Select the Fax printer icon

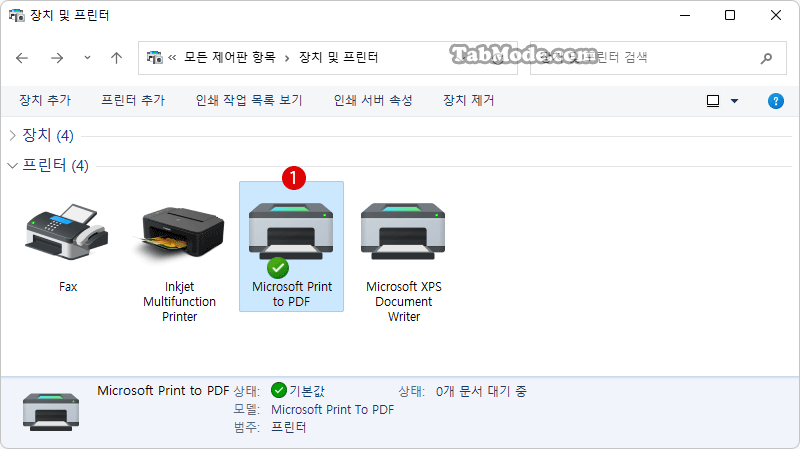(x=67, y=232)
